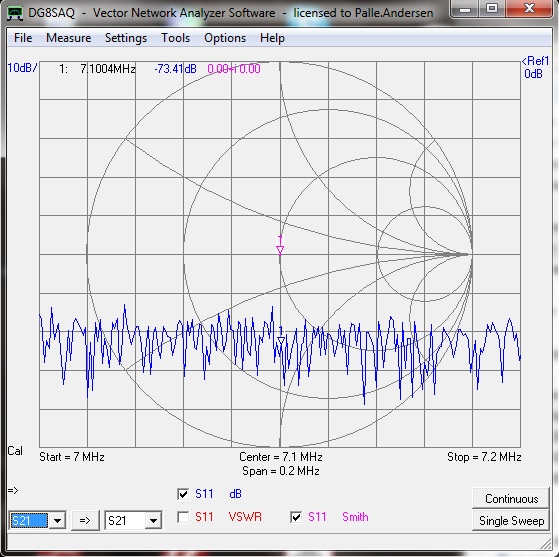Image resolution: width=559 pixels, height=557 pixels.
Task: Click the Span = 0.2 MHz label
Action: pyautogui.click(x=281, y=471)
